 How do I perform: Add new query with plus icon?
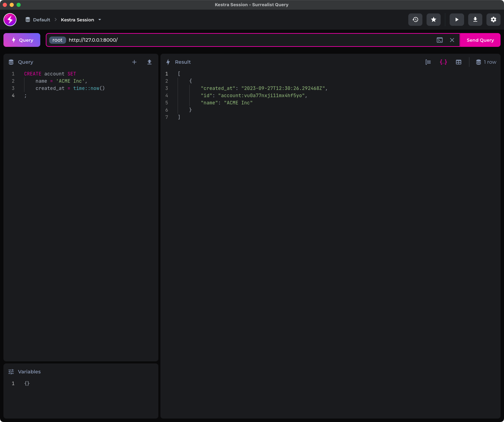pos(134,62)
